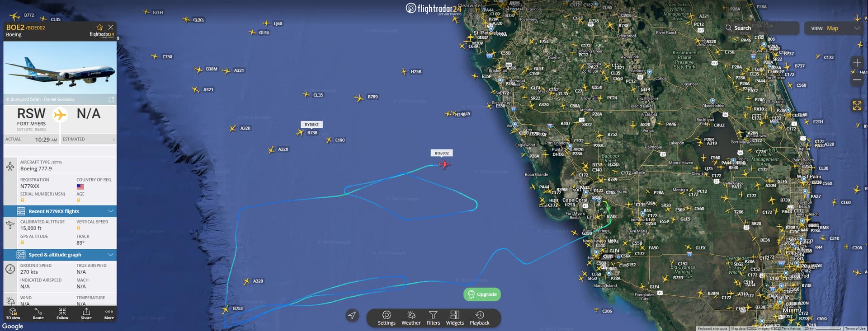Center map on my location
The width and height of the screenshot is (868, 331).
352,315
